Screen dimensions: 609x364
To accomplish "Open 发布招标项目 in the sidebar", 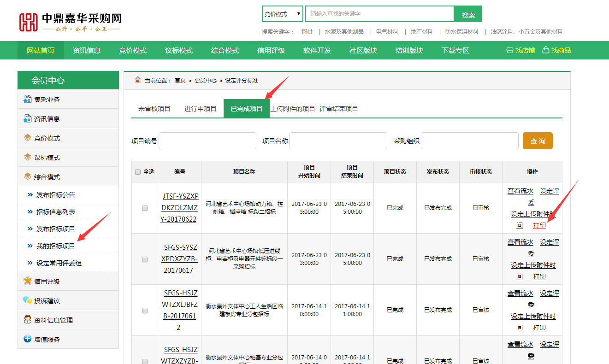I will pyautogui.click(x=56, y=229).
